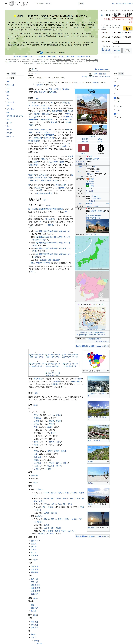Switch color theme to ダーク
Viewport: 138px width, 644px height.
(115, 117)
